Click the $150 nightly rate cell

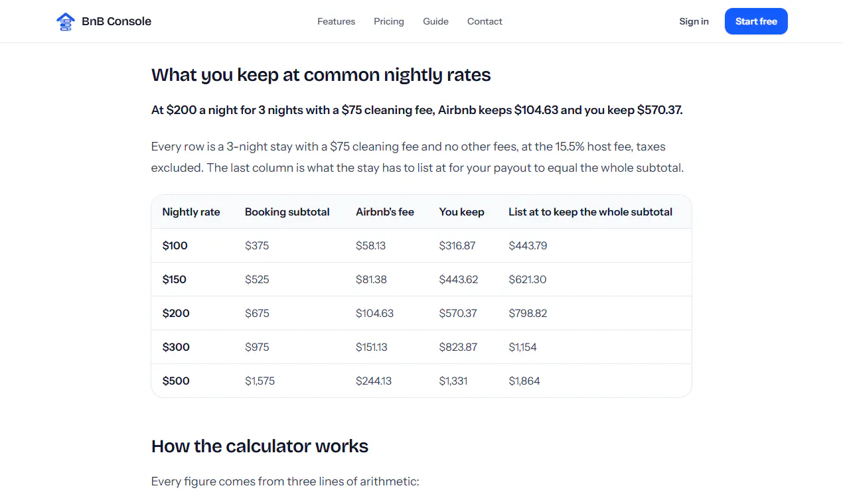coord(175,279)
